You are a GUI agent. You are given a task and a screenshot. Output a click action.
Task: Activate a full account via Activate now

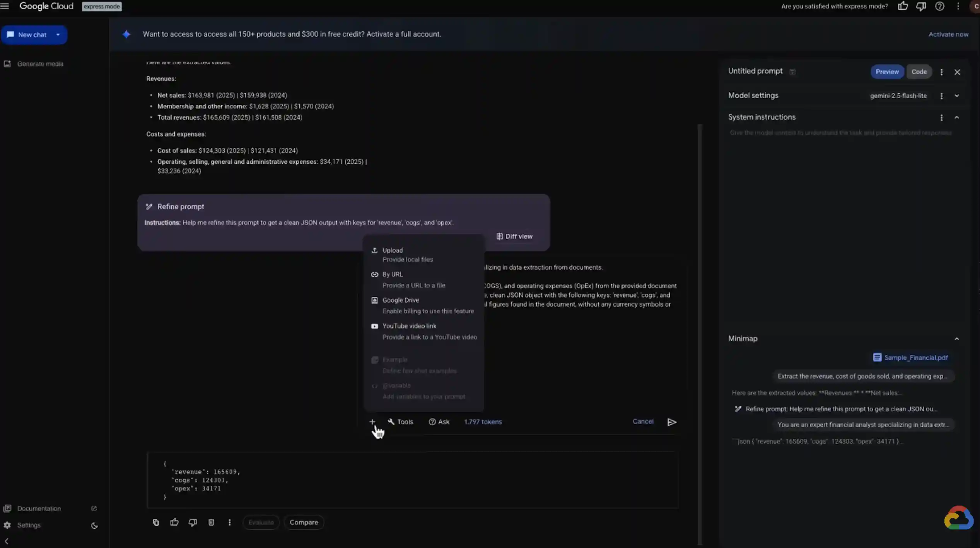point(948,34)
